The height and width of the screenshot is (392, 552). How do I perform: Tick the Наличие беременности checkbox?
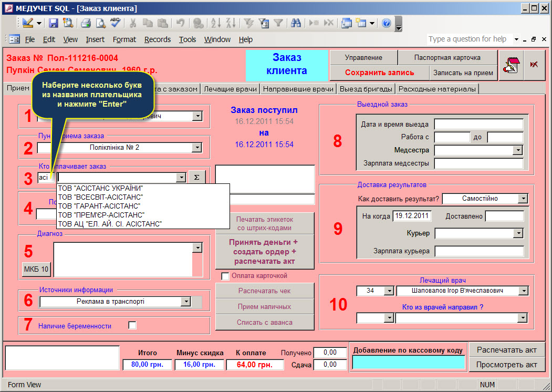132,326
